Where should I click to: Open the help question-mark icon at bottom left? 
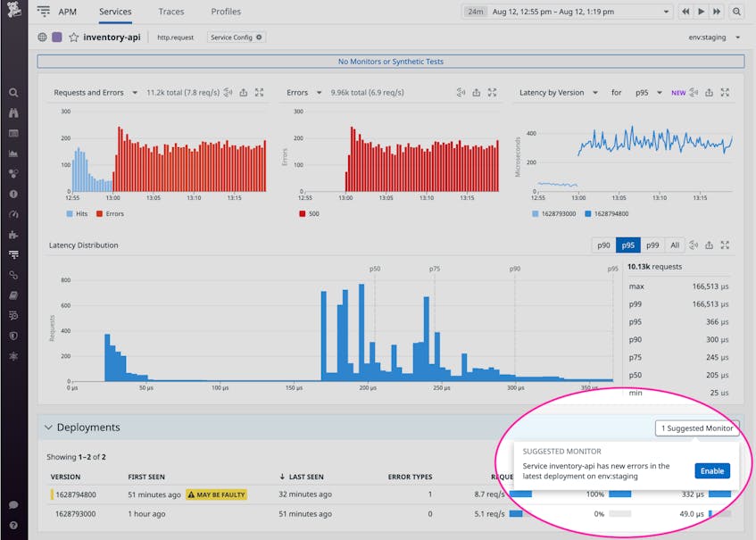tap(12, 527)
